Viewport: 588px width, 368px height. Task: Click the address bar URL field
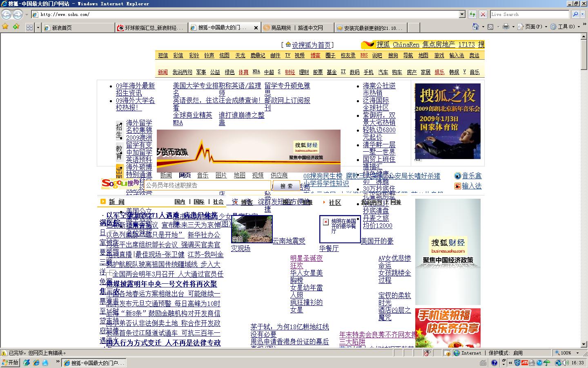coord(249,14)
